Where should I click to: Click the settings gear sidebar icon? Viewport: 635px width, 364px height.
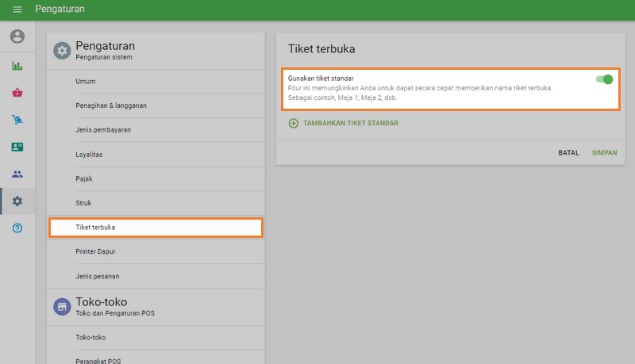pos(17,201)
